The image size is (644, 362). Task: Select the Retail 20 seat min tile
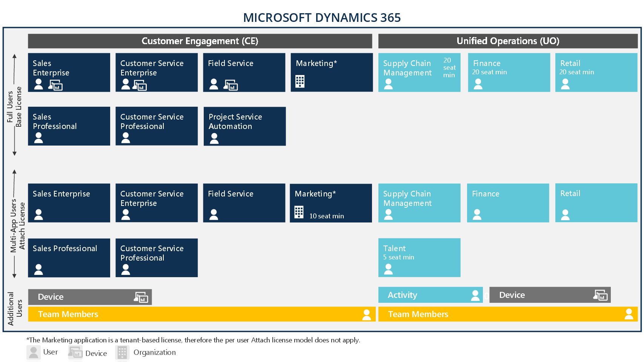[x=595, y=72]
